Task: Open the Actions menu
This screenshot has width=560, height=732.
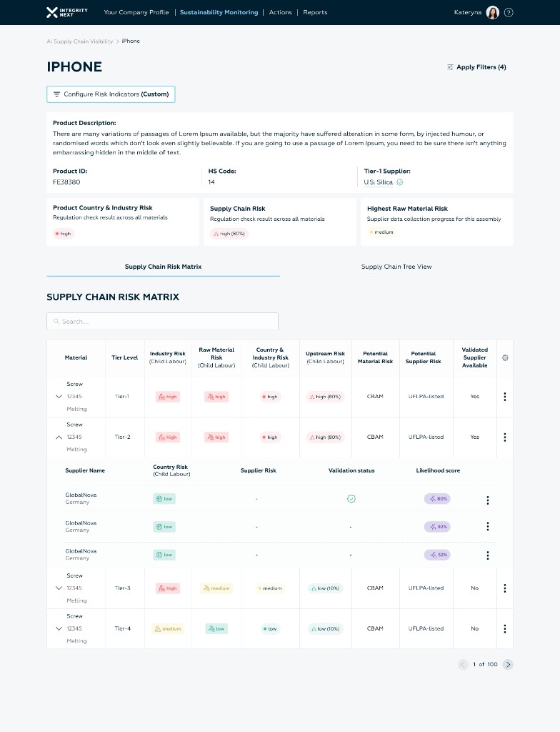Action: [281, 13]
